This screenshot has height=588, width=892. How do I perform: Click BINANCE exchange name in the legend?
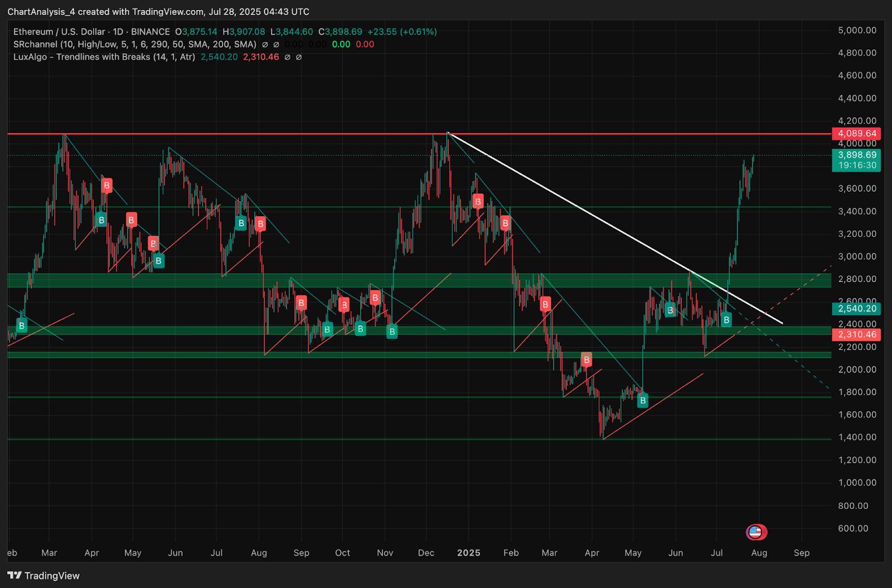[149, 32]
